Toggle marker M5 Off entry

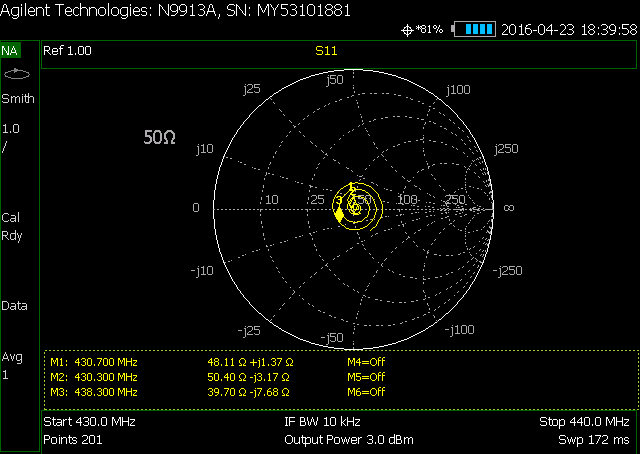(x=365, y=376)
